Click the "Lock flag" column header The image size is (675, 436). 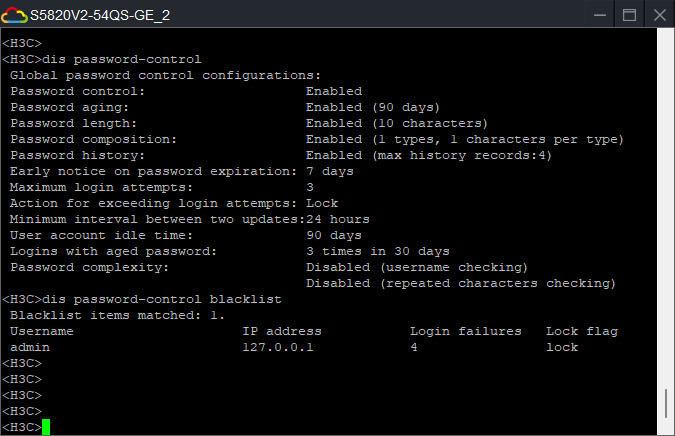(582, 331)
